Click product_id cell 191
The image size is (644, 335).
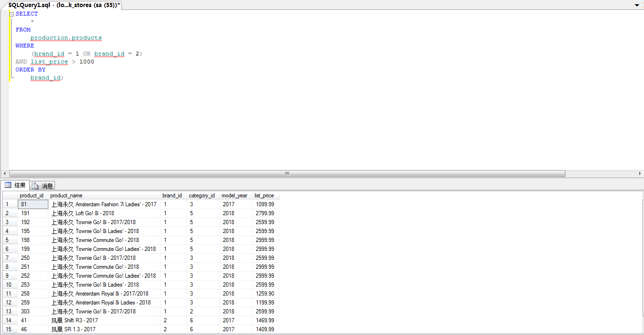pos(33,213)
